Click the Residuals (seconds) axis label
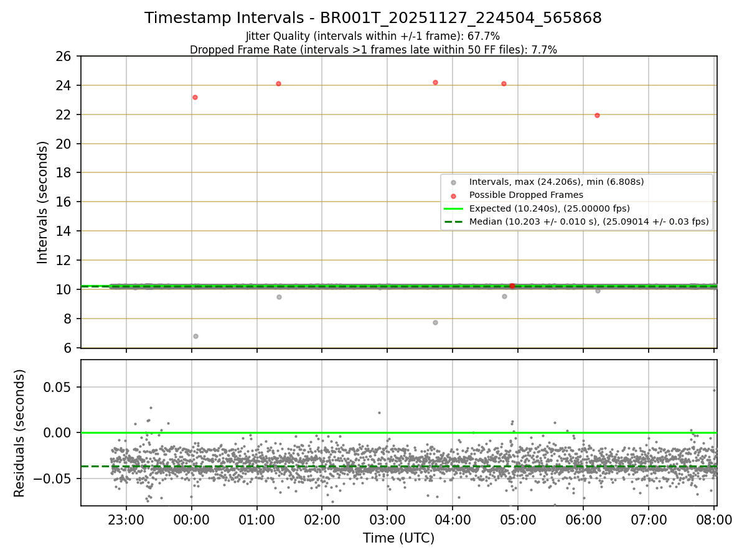 (x=20, y=433)
